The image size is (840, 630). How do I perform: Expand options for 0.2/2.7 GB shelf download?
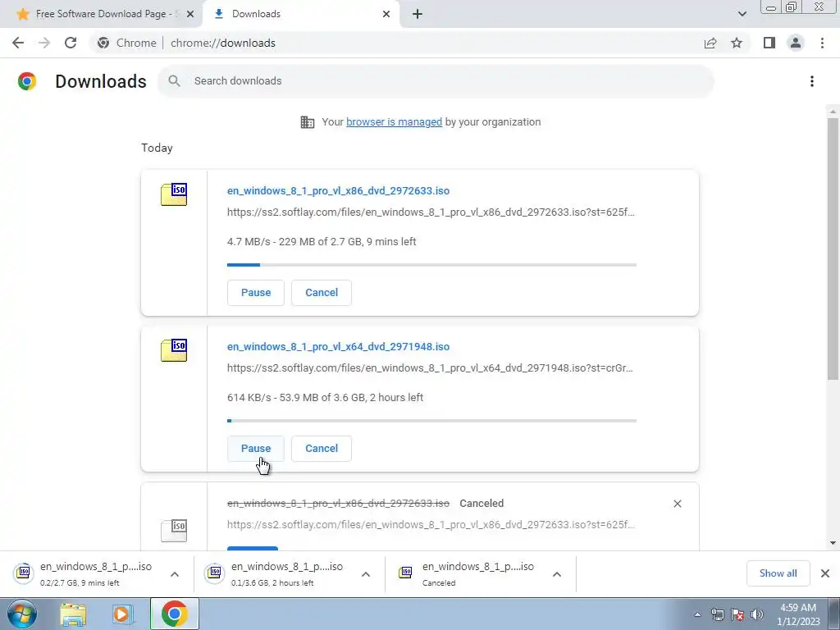coord(175,574)
